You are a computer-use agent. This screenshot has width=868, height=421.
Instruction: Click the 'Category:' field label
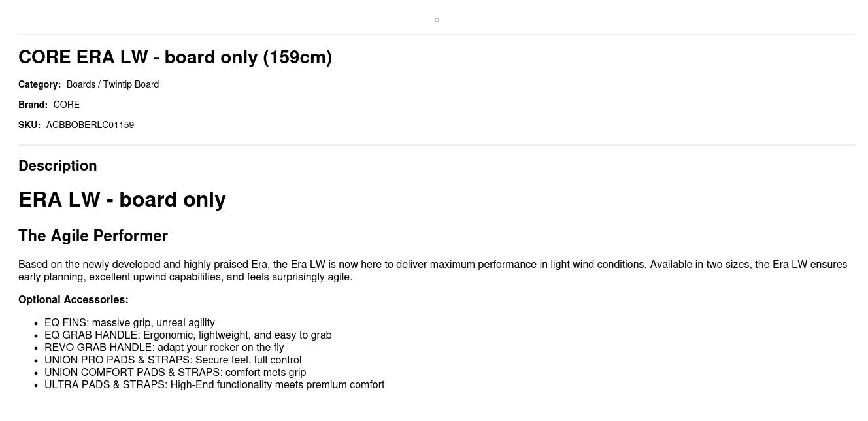pyautogui.click(x=39, y=84)
